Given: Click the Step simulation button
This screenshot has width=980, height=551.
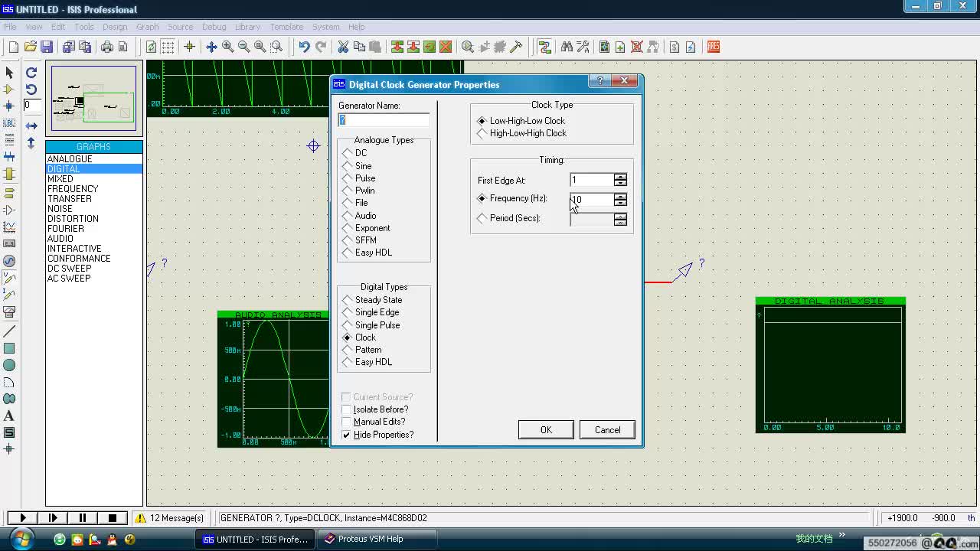Looking at the screenshot, I should point(52,518).
